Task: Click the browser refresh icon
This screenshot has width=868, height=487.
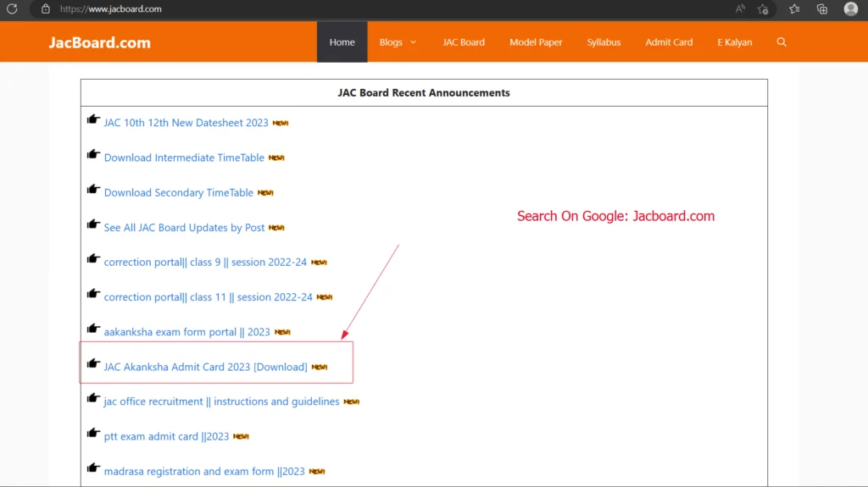Action: pos(12,9)
